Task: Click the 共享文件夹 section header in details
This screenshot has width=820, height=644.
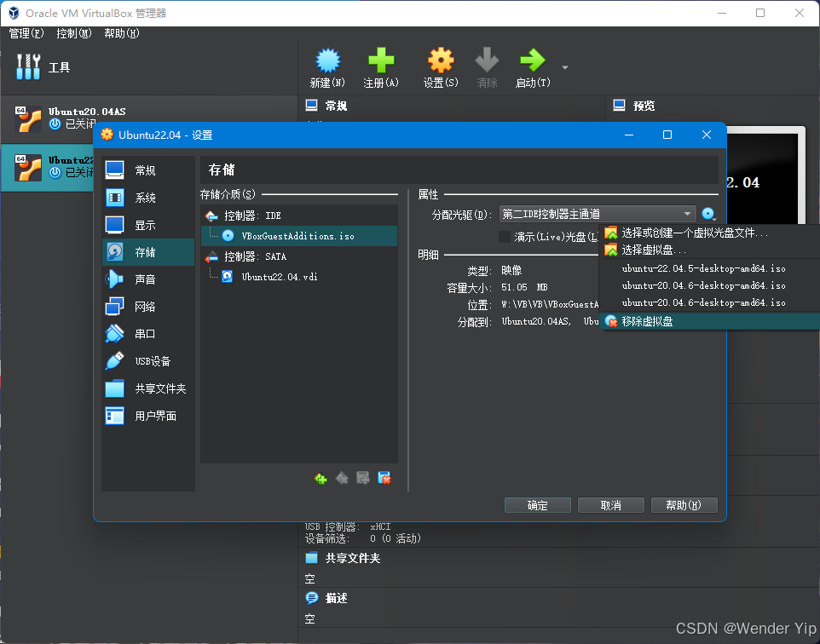Action: coord(353,558)
